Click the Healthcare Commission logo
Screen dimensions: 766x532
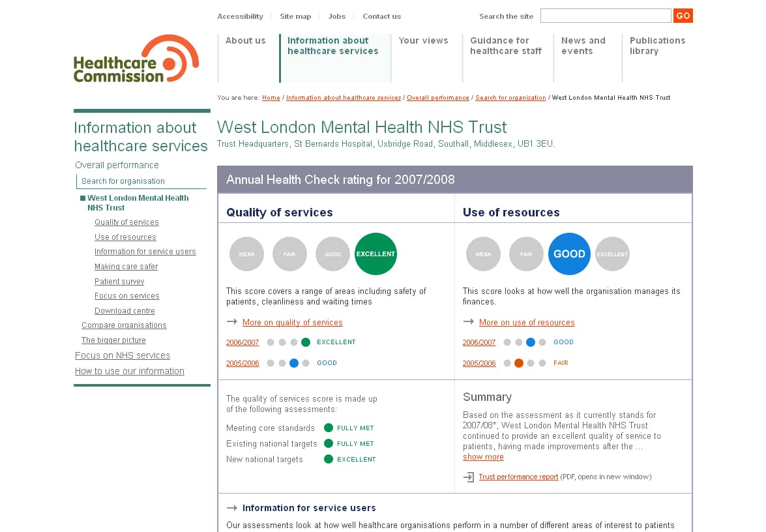[x=136, y=59]
